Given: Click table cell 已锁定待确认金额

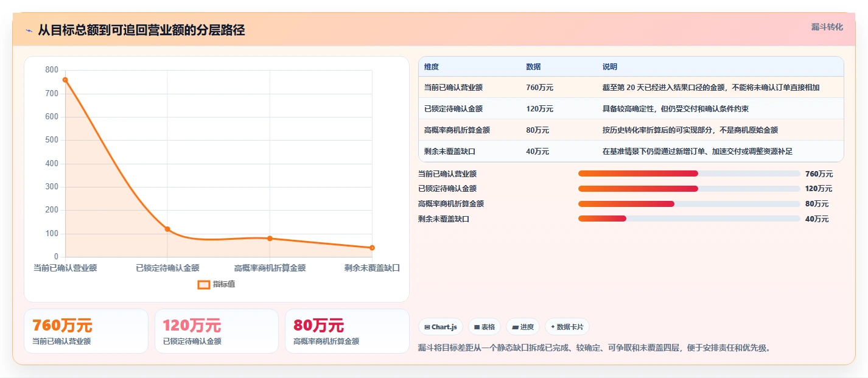Looking at the screenshot, I should tap(453, 109).
